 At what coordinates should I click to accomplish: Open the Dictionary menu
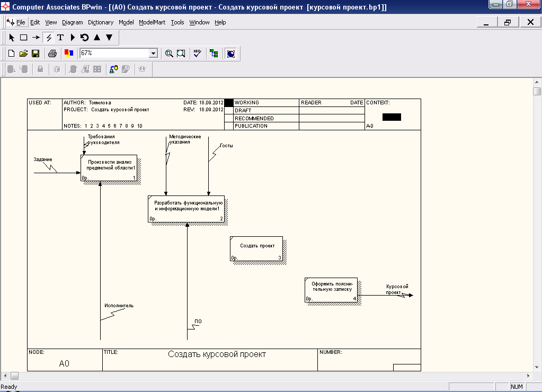[101, 22]
